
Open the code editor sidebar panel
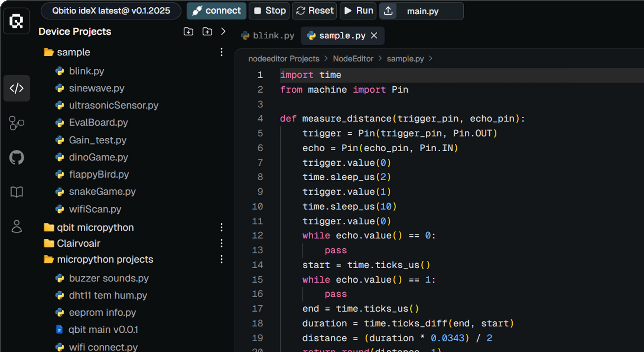coord(17,88)
